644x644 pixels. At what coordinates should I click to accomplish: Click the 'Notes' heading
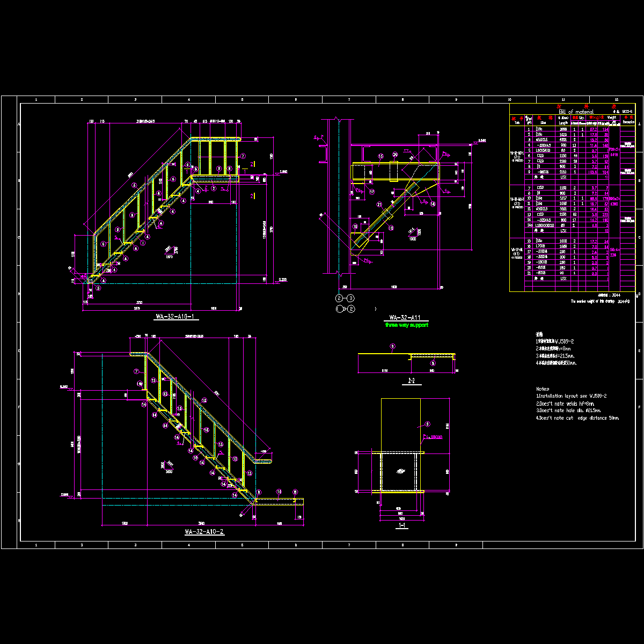pyautogui.click(x=543, y=389)
